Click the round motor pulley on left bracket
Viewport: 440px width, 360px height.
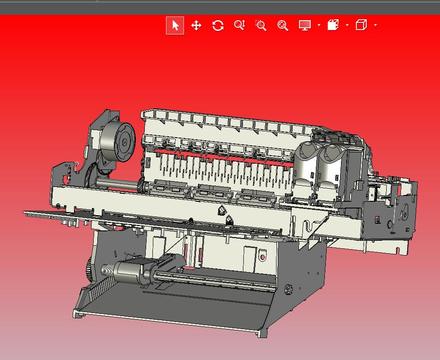click(x=118, y=143)
